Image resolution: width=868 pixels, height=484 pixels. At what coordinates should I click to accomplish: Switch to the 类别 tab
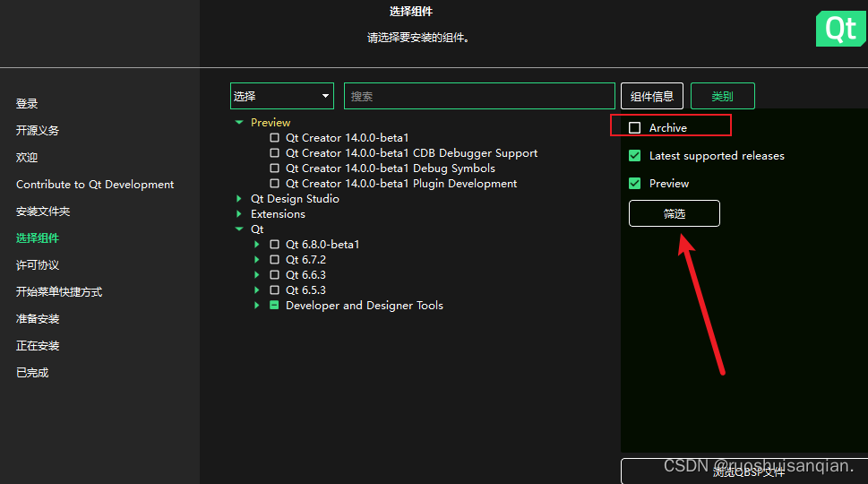722,96
